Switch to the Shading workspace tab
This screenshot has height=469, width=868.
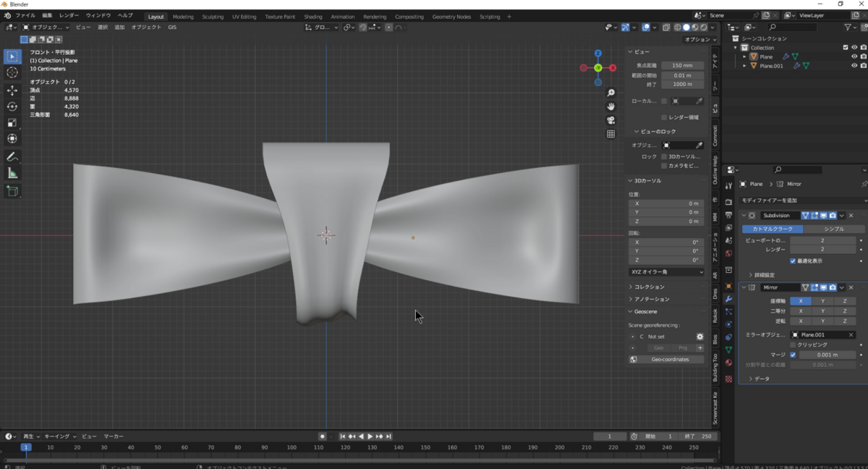coord(313,16)
